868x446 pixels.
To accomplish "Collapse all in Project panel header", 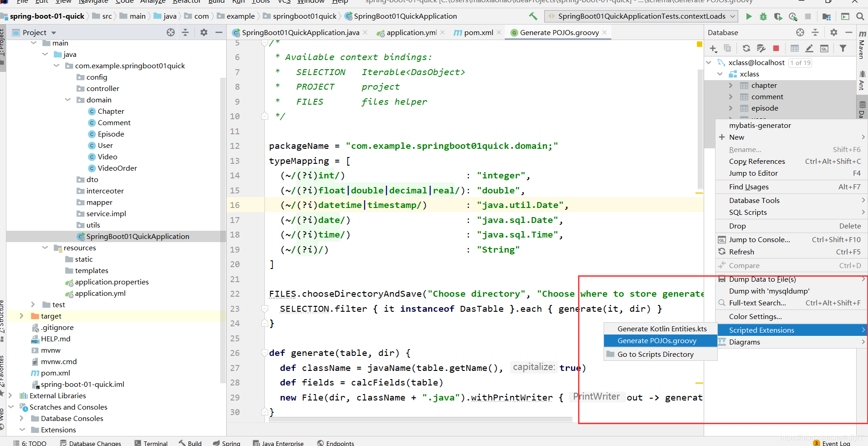I will (185, 32).
